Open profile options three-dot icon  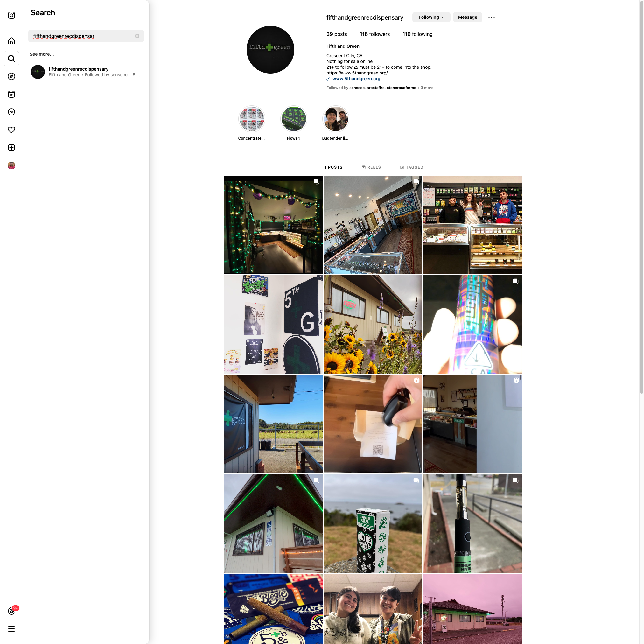[x=491, y=17]
